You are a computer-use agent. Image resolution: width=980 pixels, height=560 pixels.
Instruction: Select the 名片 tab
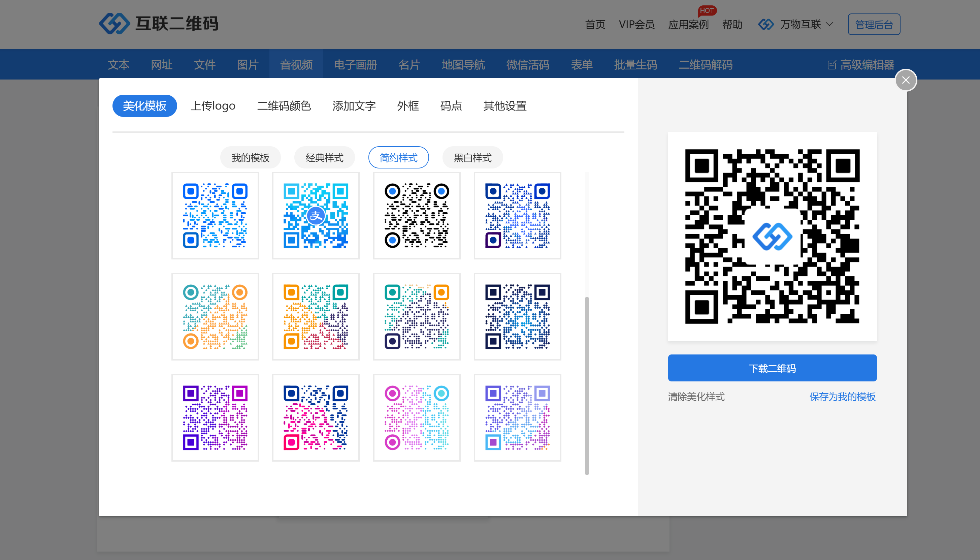(409, 65)
